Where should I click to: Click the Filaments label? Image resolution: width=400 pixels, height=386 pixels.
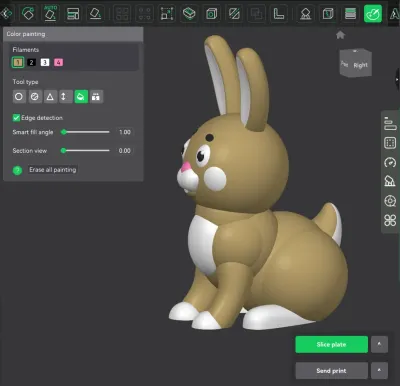pyautogui.click(x=26, y=50)
